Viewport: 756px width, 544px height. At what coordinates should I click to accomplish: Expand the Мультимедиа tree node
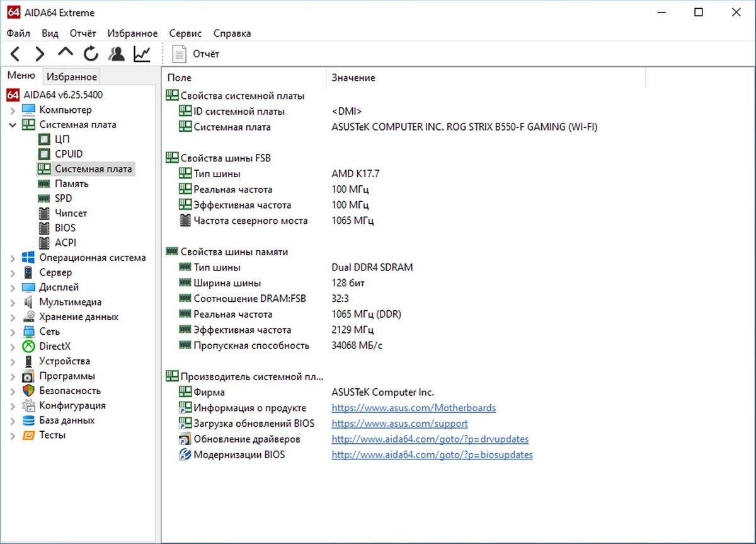13,303
